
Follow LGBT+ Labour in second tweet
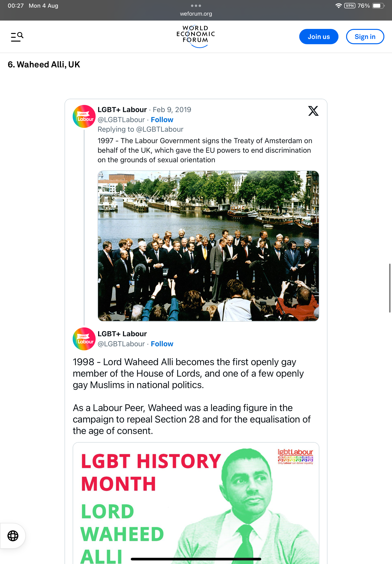(162, 344)
